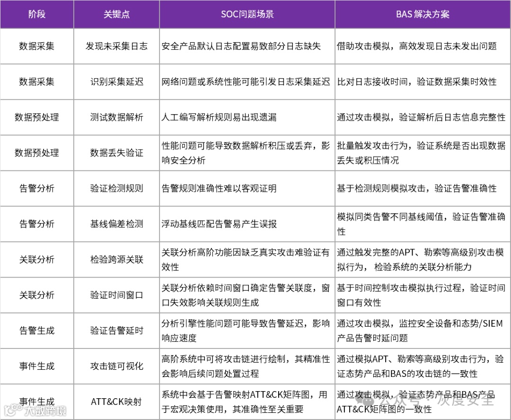Click the 告警生成 stage cell
The width and height of the screenshot is (511, 420).
tap(37, 331)
